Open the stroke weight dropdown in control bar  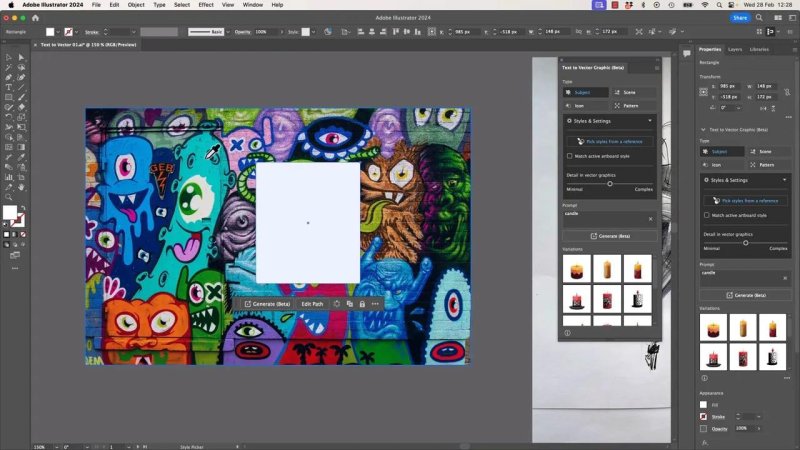click(134, 32)
